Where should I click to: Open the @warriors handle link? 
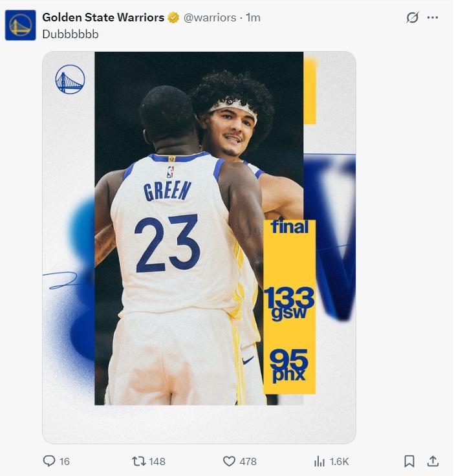click(x=210, y=17)
